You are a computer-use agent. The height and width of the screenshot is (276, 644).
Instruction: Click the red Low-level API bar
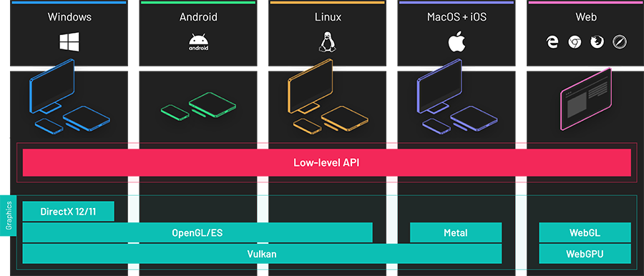326,162
